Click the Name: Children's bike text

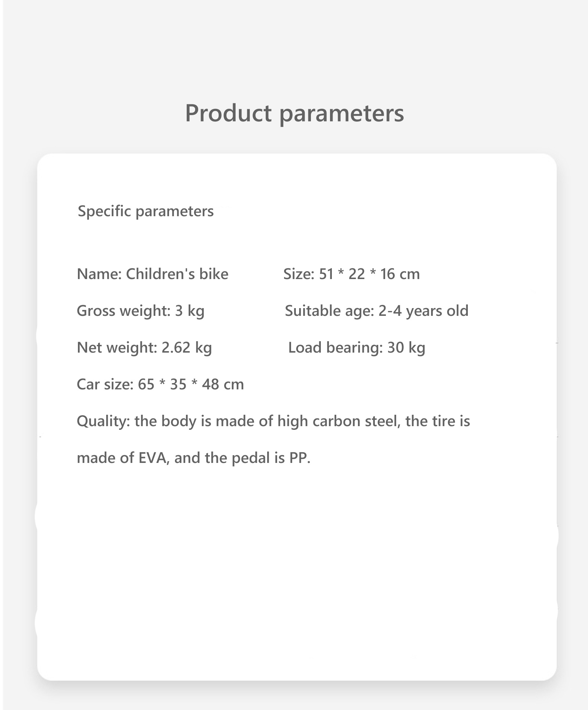click(x=153, y=274)
